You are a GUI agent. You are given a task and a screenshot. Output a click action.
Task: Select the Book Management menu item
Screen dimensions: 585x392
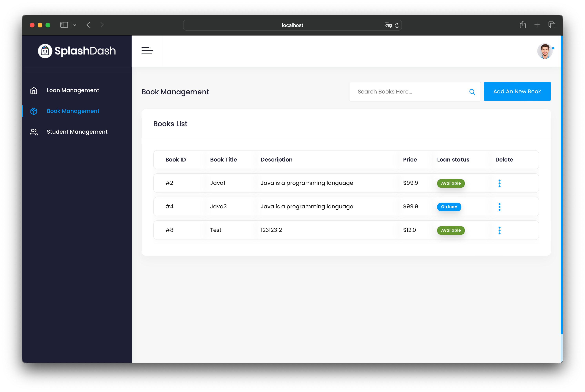coord(73,111)
